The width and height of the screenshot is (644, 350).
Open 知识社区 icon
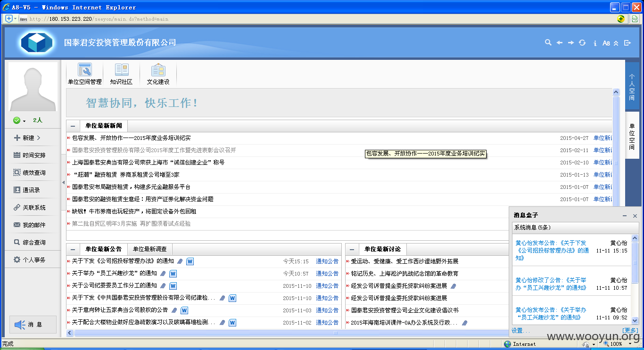tap(122, 74)
